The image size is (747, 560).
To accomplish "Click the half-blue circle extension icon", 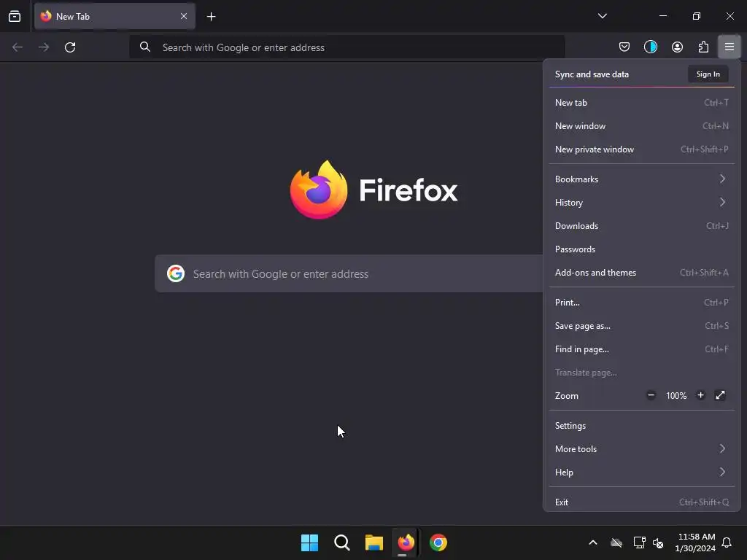I will pyautogui.click(x=650, y=47).
